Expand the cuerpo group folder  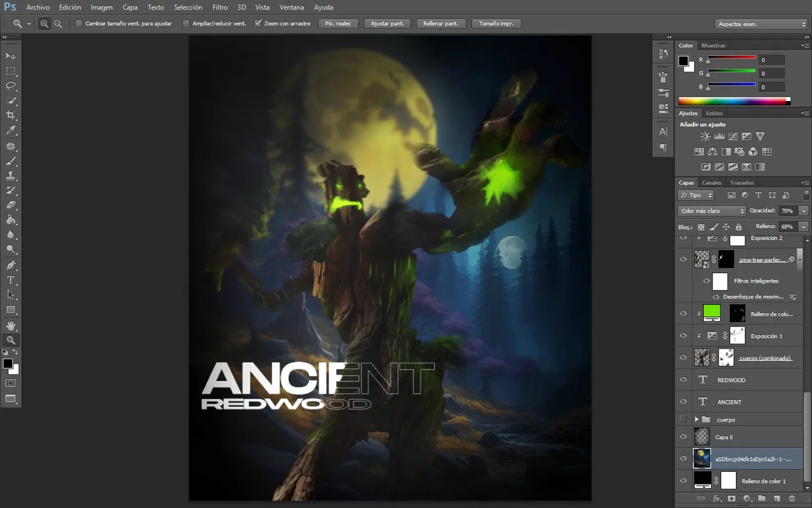point(697,420)
